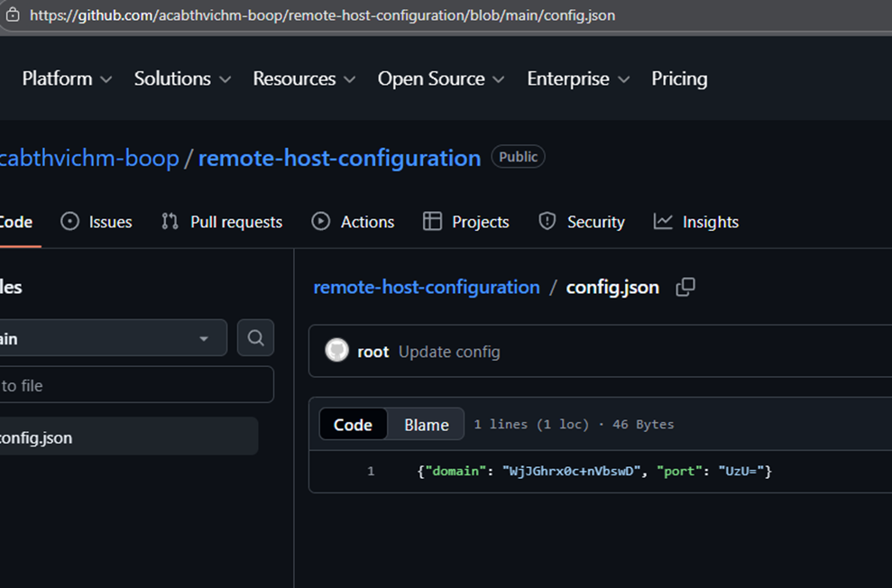Image resolution: width=892 pixels, height=588 pixels.
Task: Click the Go to file input field
Action: 136,385
